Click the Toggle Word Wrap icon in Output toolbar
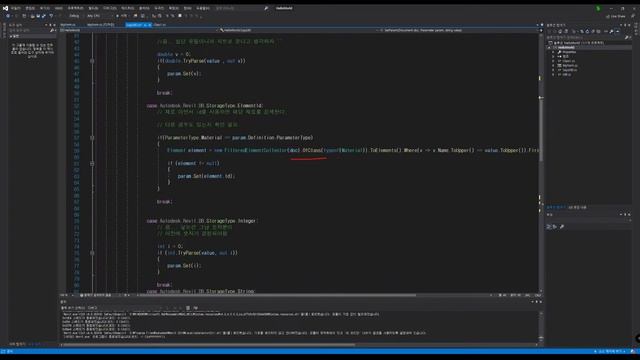The width and height of the screenshot is (640, 360). [x=196, y=308]
